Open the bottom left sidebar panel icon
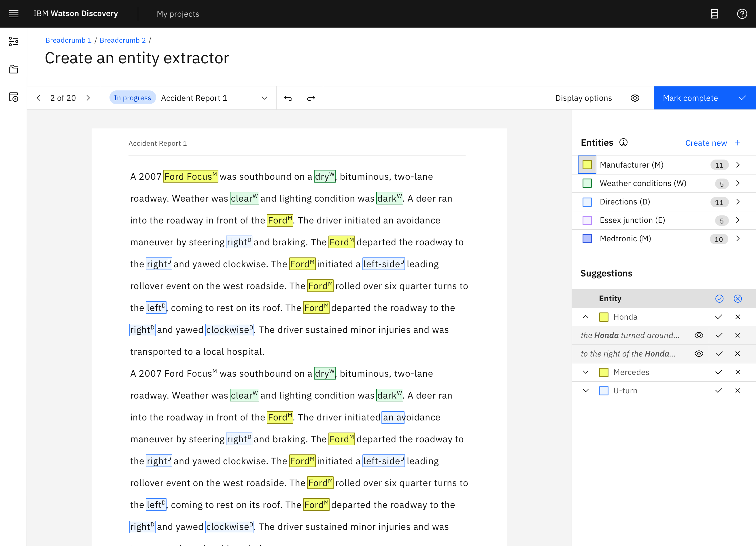Screen dimensions: 756x546 click(x=14, y=97)
